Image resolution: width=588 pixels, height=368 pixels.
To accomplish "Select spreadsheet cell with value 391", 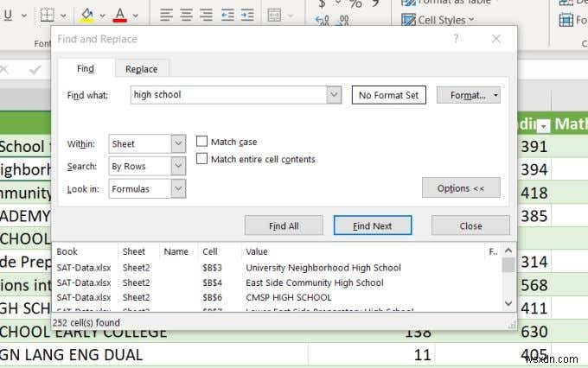I will point(534,146).
